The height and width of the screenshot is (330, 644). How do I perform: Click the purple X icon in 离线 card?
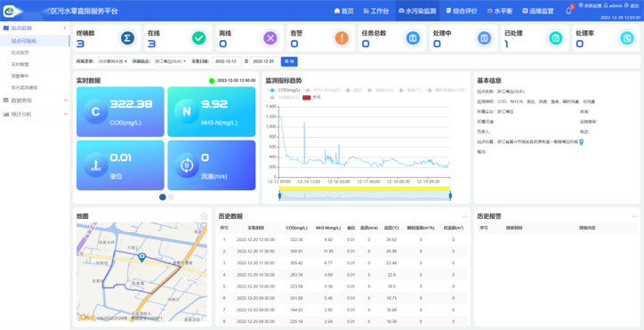click(x=270, y=38)
